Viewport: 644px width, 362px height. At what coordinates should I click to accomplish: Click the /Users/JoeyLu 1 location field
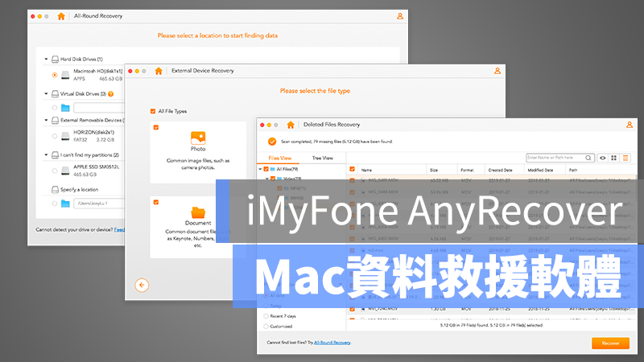tap(98, 204)
